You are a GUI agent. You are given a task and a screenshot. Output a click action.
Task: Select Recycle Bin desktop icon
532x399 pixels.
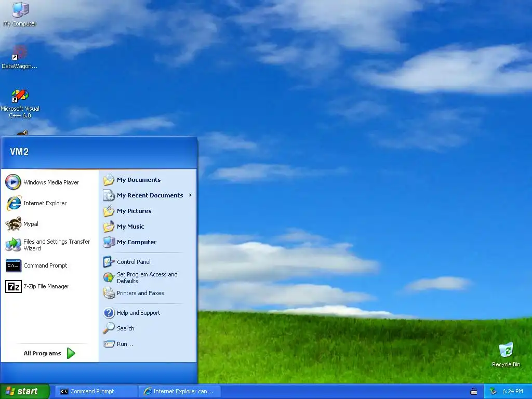pos(506,354)
